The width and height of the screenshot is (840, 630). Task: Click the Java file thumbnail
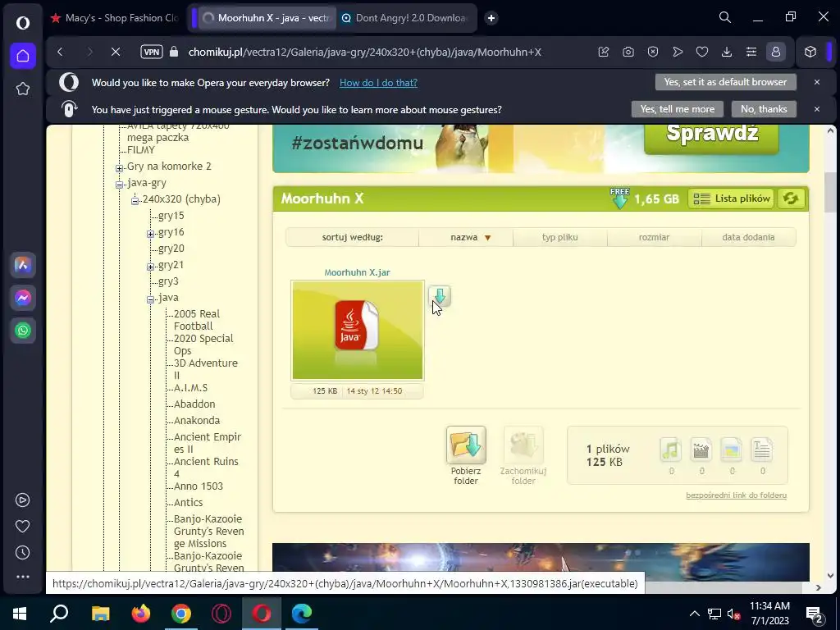click(x=358, y=331)
